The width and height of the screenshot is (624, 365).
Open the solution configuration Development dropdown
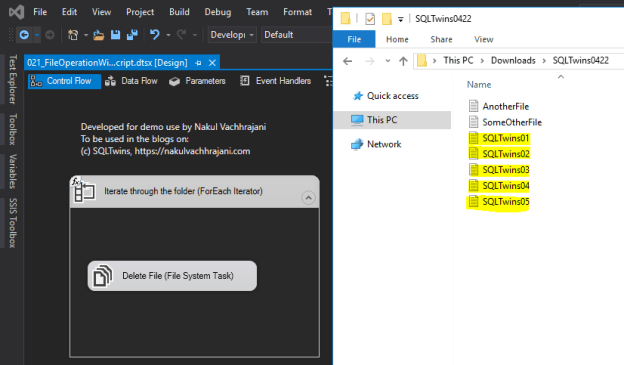tap(232, 35)
